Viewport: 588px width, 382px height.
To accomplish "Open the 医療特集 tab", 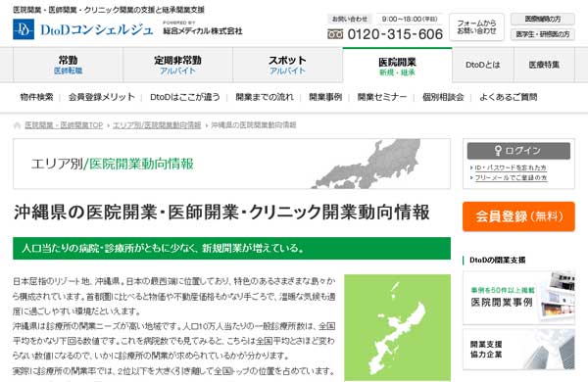I will [544, 65].
